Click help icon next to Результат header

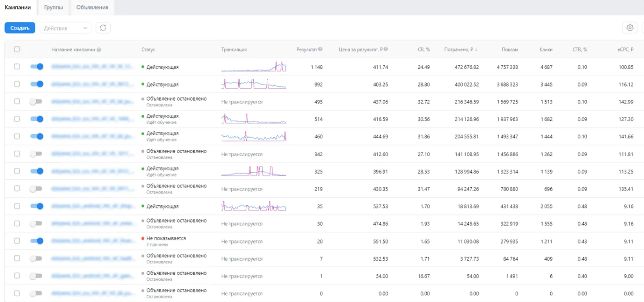[x=320, y=49]
